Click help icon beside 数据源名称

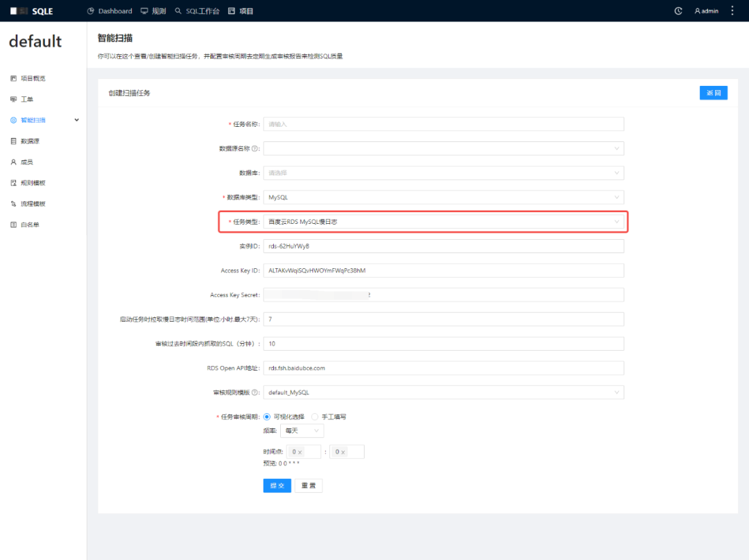(x=255, y=148)
